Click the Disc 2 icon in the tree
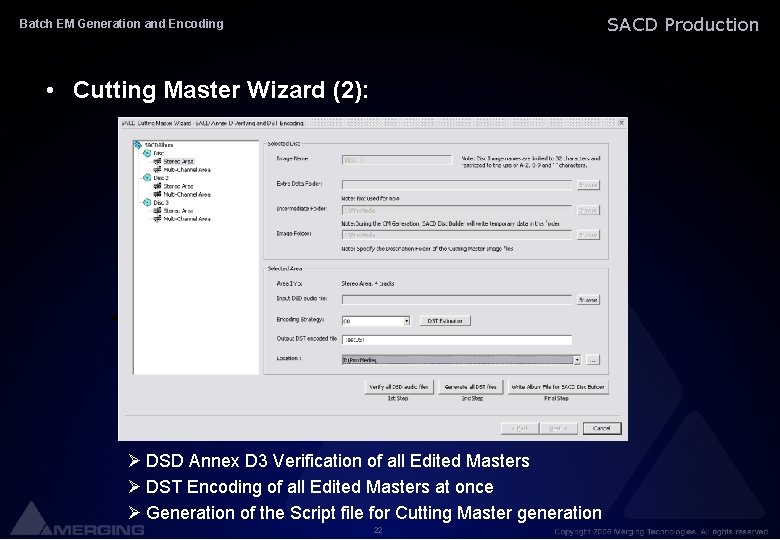 pyautogui.click(x=147, y=178)
